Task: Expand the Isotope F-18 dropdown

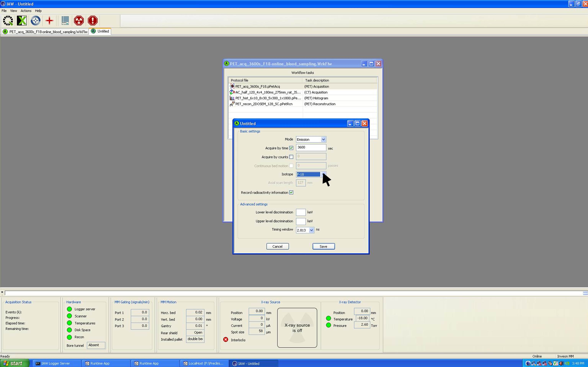Action: tap(323, 174)
